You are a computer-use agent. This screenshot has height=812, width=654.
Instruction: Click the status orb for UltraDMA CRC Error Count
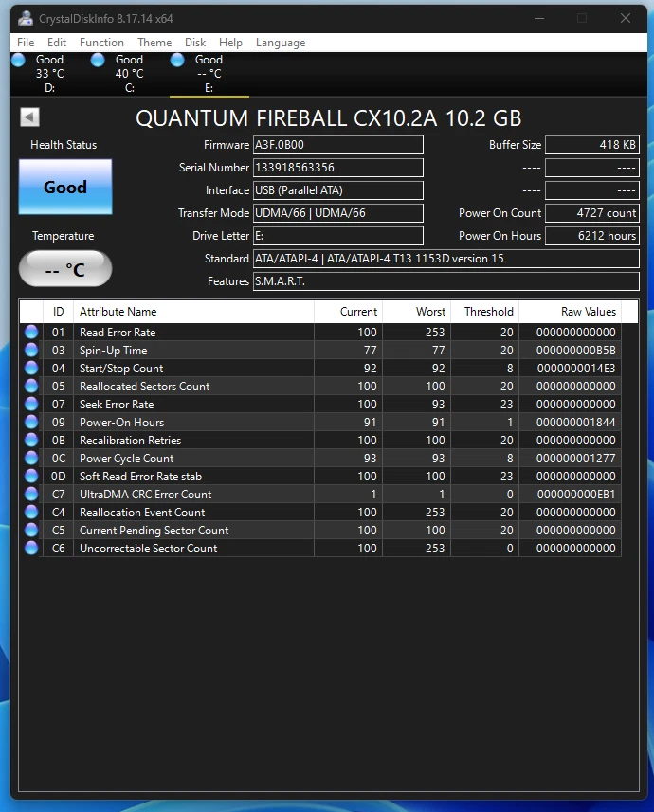click(31, 494)
